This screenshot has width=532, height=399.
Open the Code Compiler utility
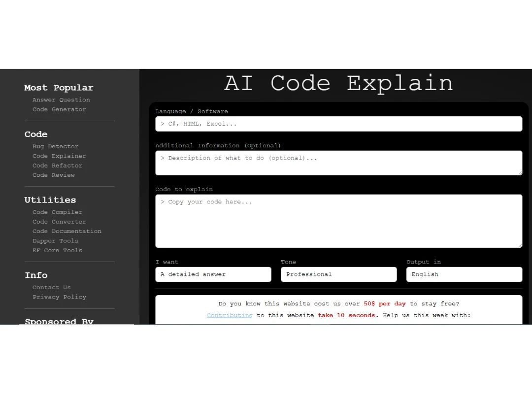point(57,212)
